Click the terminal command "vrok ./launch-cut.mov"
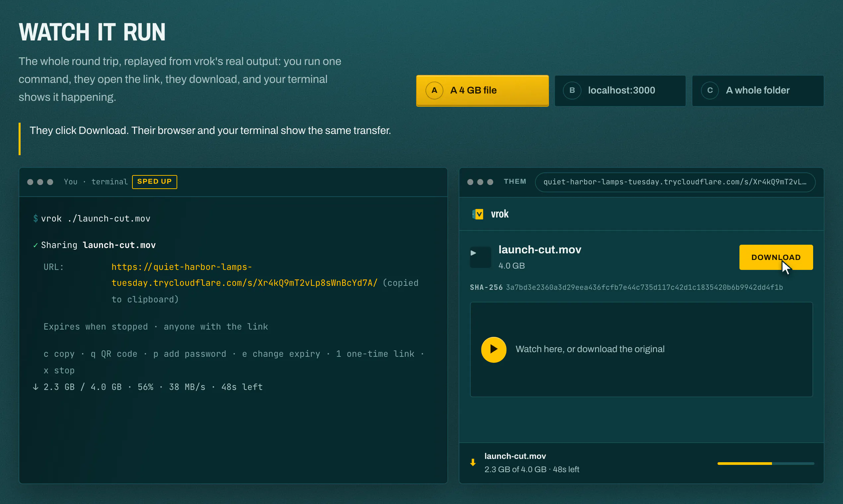Image resolution: width=843 pixels, height=504 pixels. click(x=96, y=219)
